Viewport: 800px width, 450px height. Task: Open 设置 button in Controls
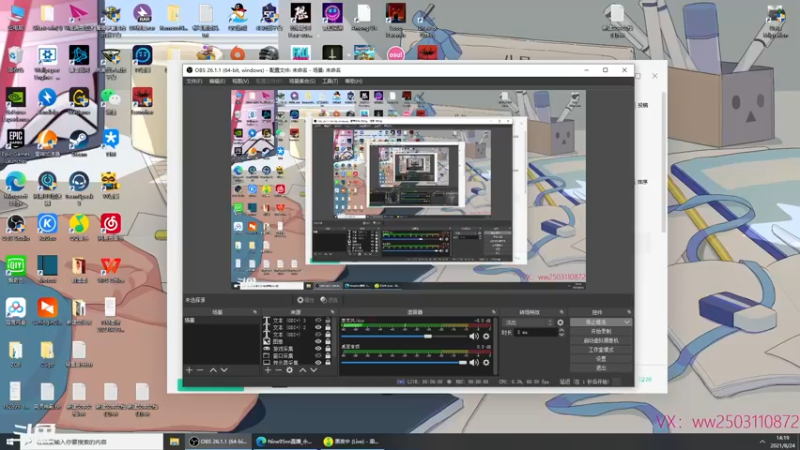tap(601, 359)
